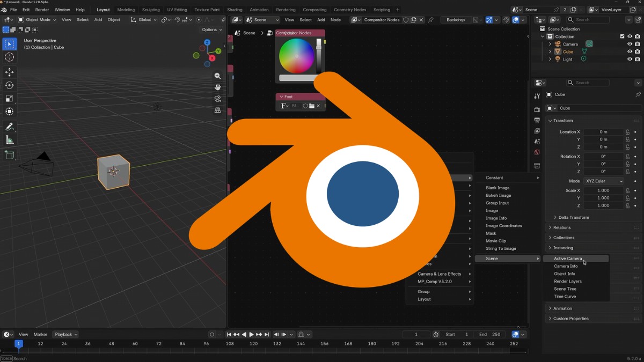Select the Cursor tool
The height and width of the screenshot is (362, 644).
[10, 57]
